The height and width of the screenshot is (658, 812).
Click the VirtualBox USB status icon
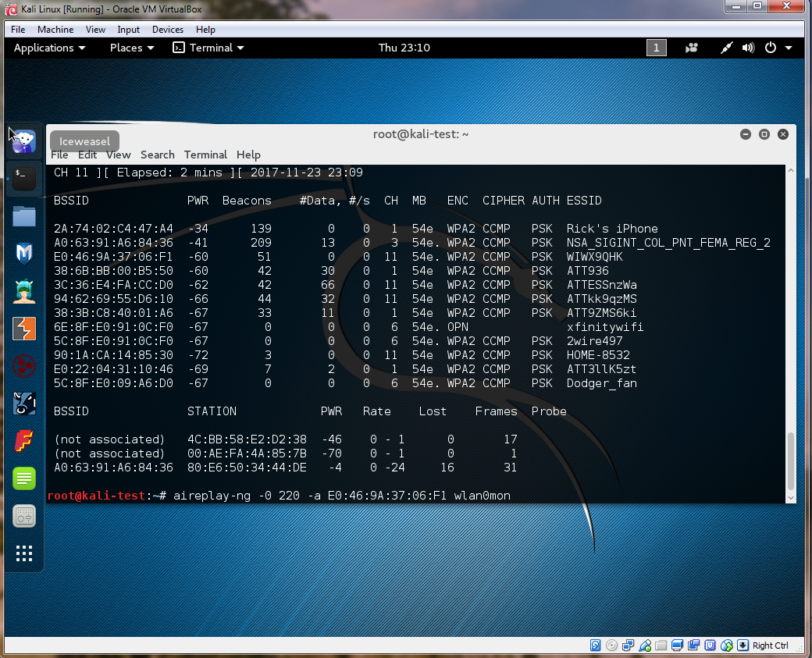[x=645, y=645]
